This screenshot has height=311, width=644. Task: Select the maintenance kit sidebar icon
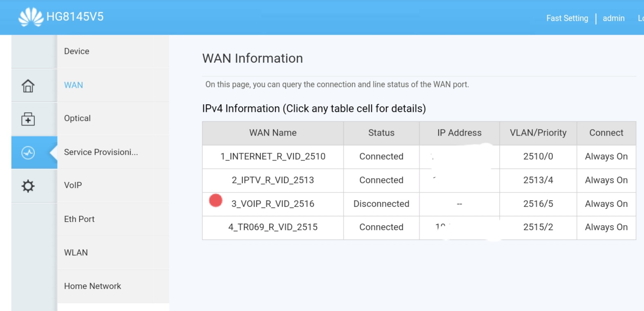pos(28,119)
